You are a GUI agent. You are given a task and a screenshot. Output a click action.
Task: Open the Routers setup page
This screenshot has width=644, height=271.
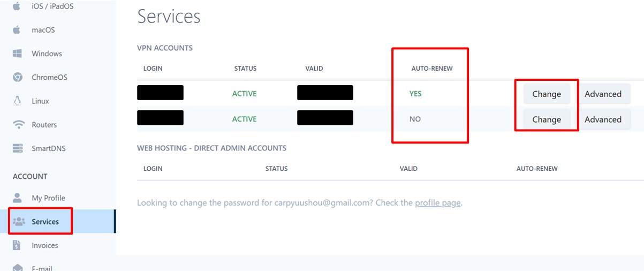pos(44,125)
